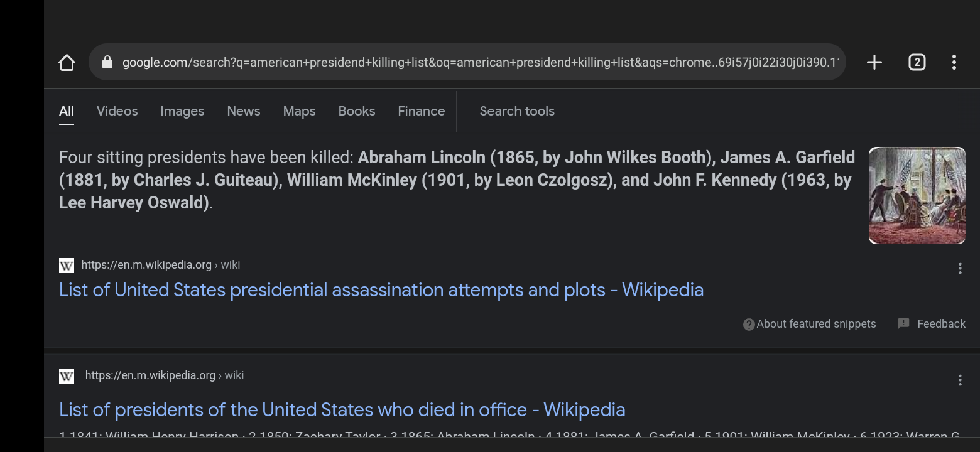Viewport: 980px width, 452px height.
Task: Open the Lincoln assassination thumbnail image
Action: 917,195
